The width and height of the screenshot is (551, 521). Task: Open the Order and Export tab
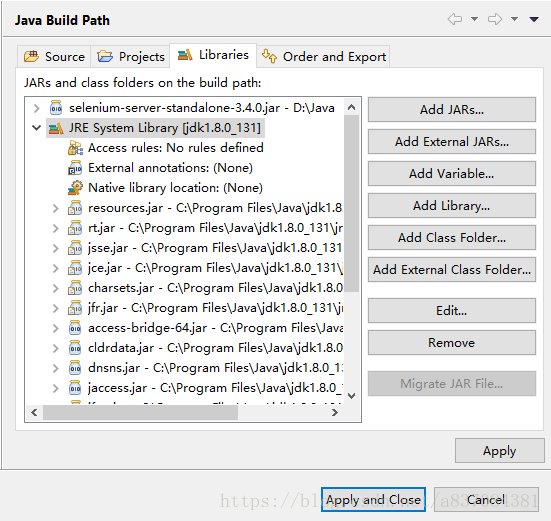pyautogui.click(x=324, y=57)
